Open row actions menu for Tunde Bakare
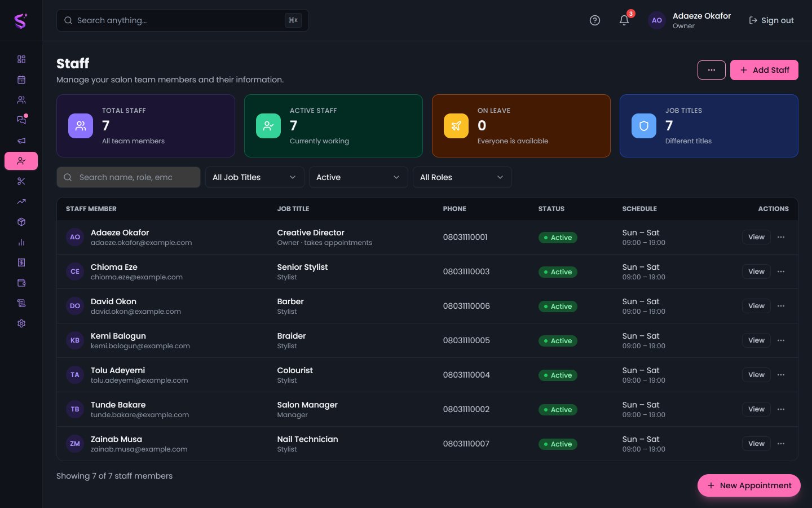 coord(781,409)
